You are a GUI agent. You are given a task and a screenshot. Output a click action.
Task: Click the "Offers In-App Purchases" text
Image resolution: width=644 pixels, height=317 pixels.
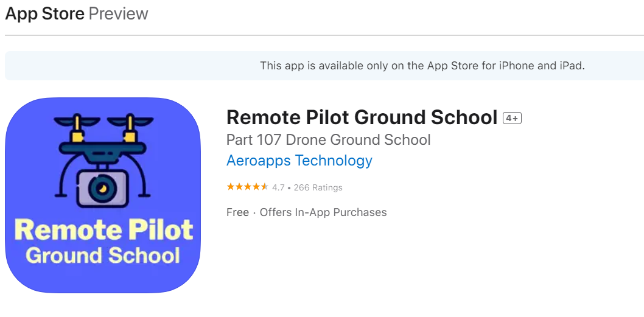pyautogui.click(x=323, y=212)
